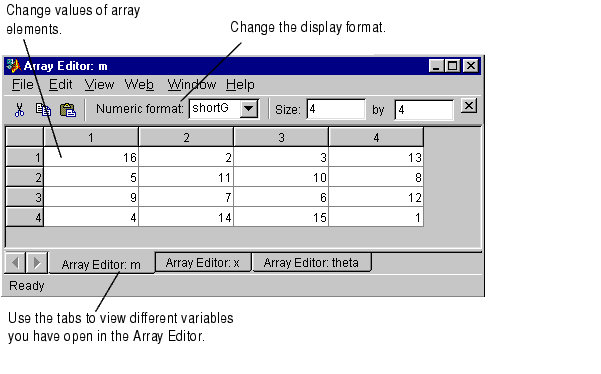601x374 pixels.
Task: Switch to Array Editor: x tab
Action: tap(203, 262)
